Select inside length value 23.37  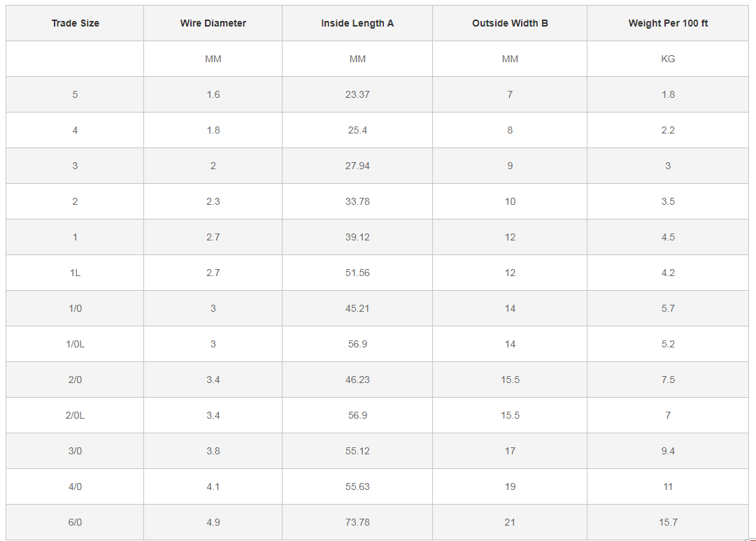(x=357, y=94)
